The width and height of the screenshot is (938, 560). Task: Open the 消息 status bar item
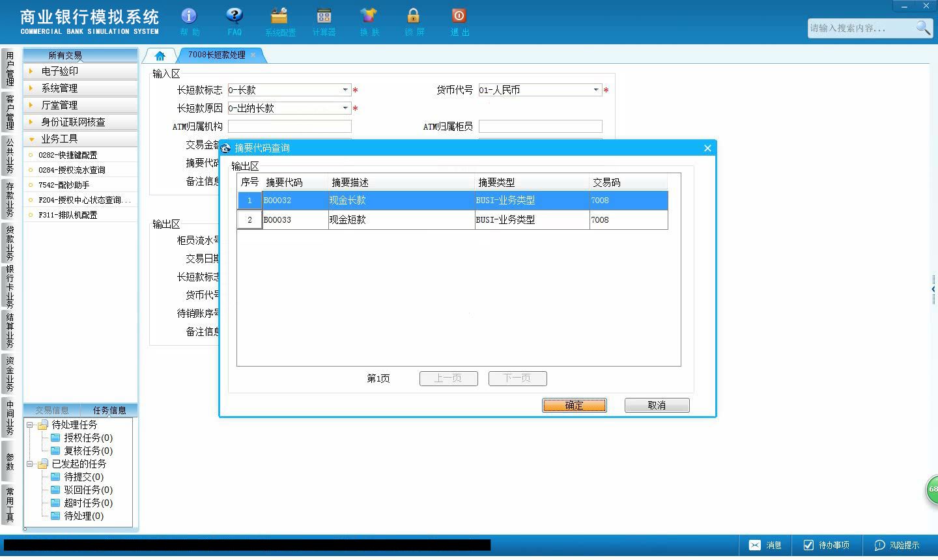tap(765, 545)
